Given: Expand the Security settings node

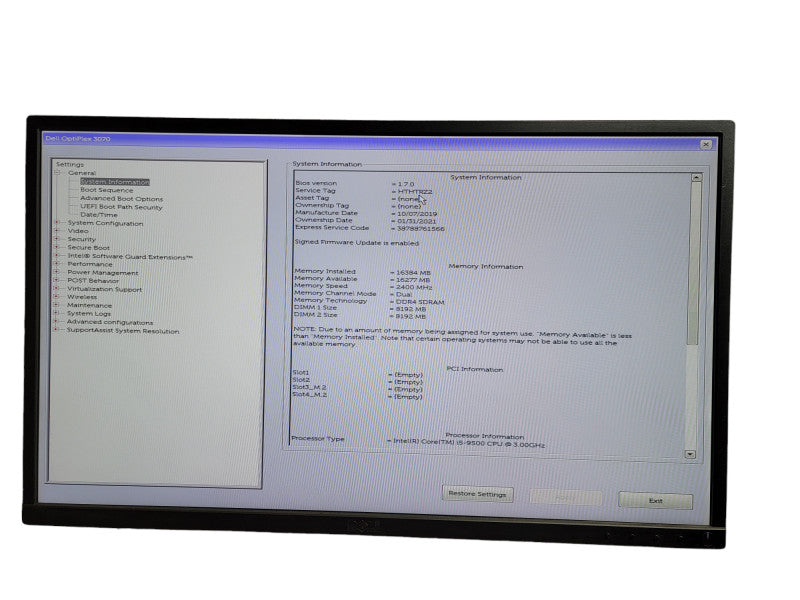Looking at the screenshot, I should tap(57, 239).
